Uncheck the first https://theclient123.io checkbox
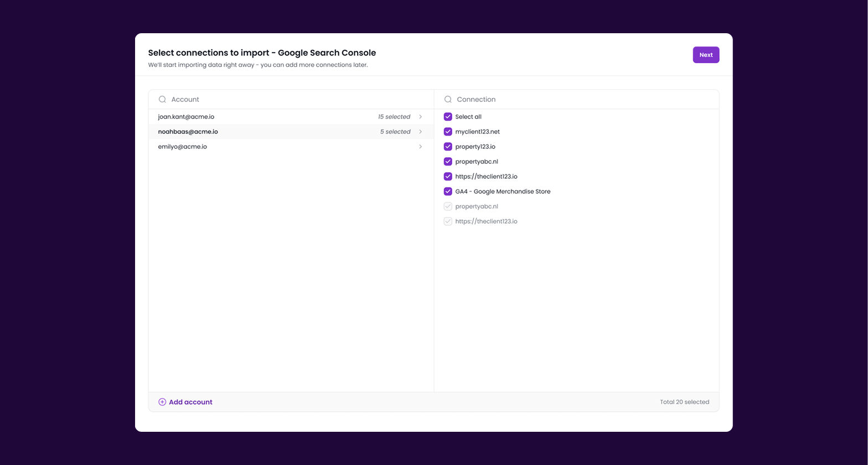The height and width of the screenshot is (465, 868). (x=448, y=177)
